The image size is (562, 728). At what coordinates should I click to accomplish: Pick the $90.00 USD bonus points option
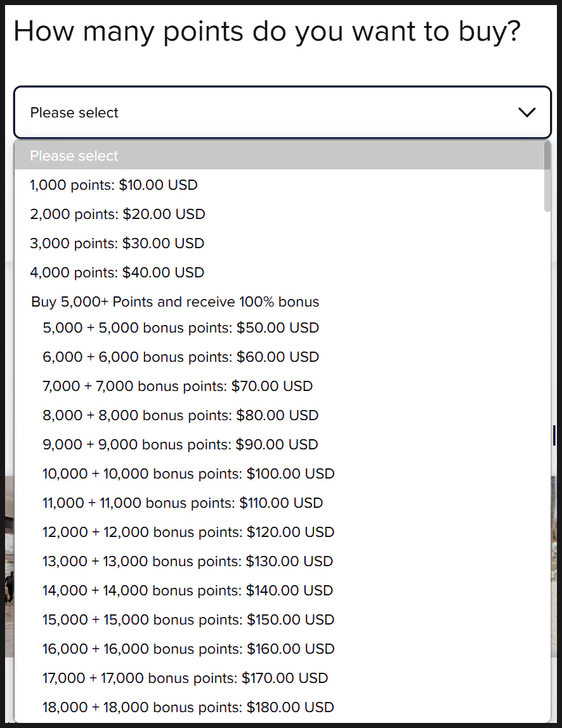click(x=181, y=444)
